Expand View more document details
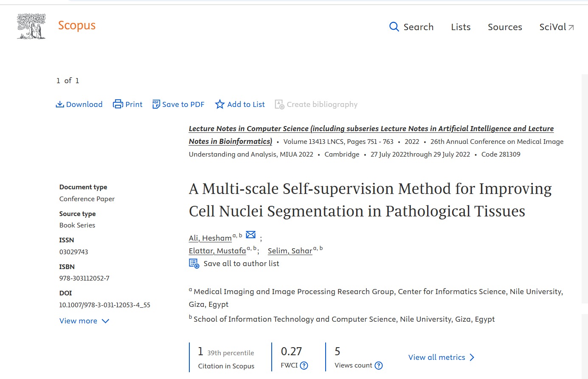The width and height of the screenshot is (588, 379). [84, 321]
